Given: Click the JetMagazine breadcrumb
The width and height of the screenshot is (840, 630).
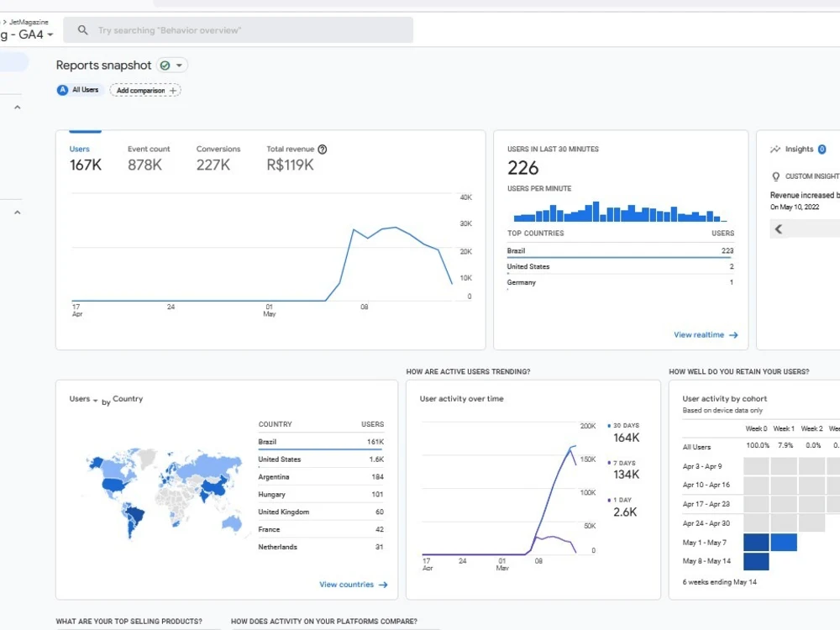Looking at the screenshot, I should pyautogui.click(x=29, y=22).
